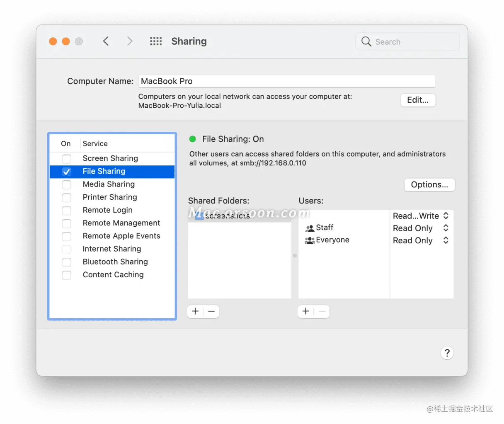Select Remote Login service row
This screenshot has height=424, width=504.
[112, 210]
